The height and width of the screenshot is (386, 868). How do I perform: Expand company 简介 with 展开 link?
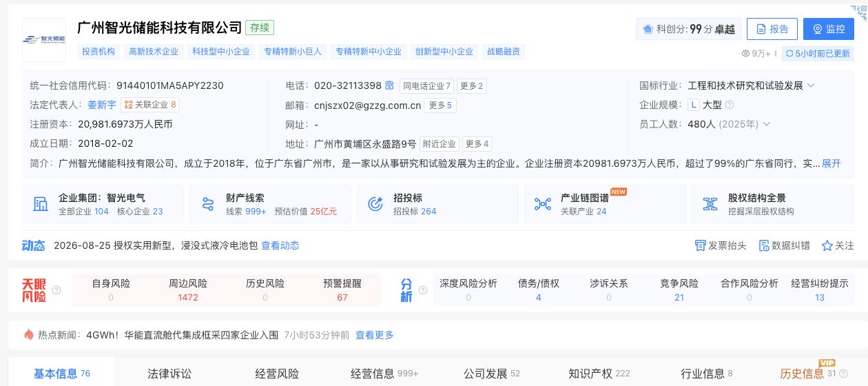[831, 163]
